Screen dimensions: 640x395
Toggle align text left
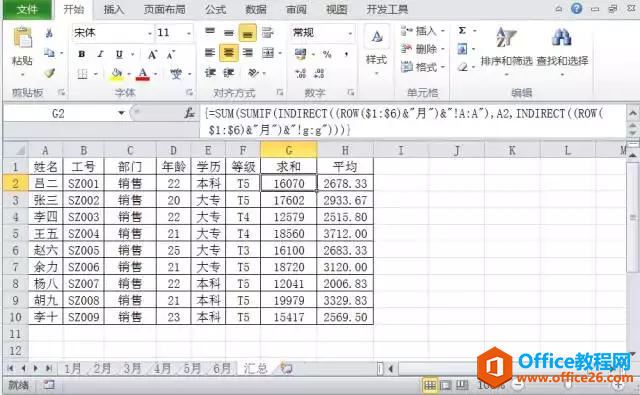[210, 53]
